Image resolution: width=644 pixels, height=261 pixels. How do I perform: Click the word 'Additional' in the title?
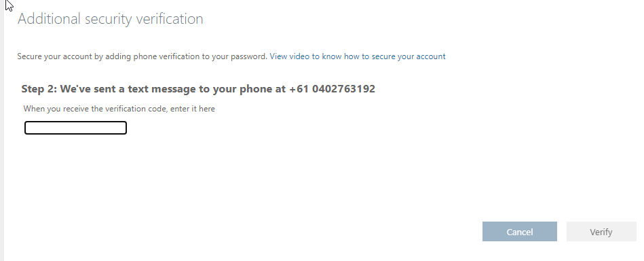49,19
